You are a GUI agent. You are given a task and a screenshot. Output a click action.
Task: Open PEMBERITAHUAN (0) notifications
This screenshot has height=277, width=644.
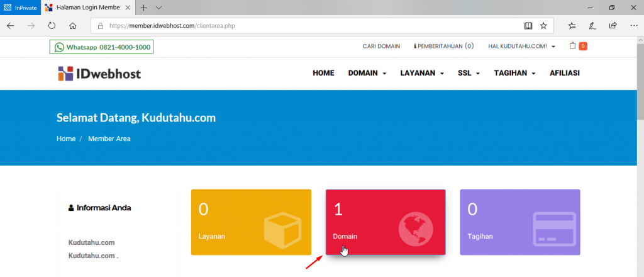(x=443, y=46)
